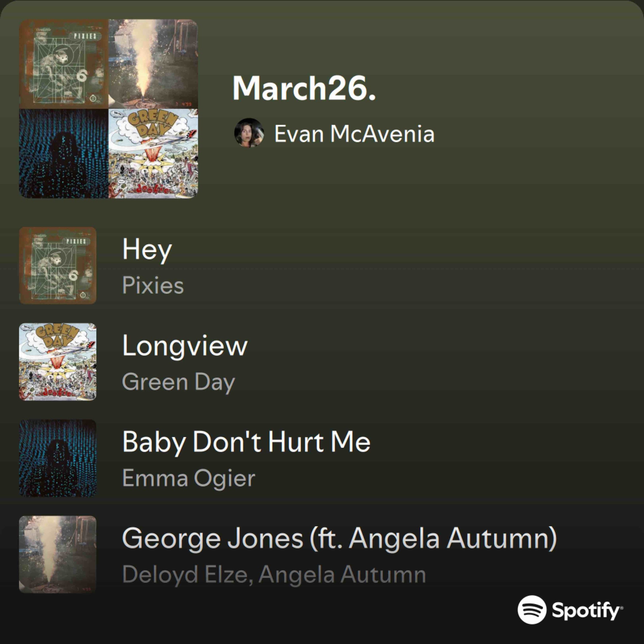Play the song titled Hey
The height and width of the screenshot is (644, 644).
click(x=147, y=250)
